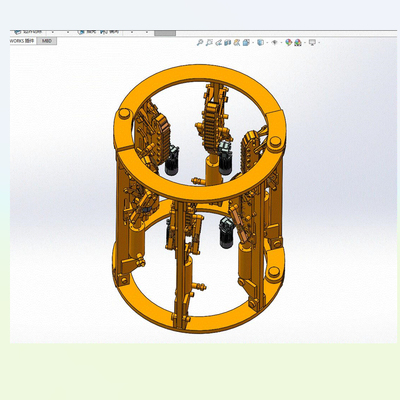Screen dimensions: 400x400
Task: Click the gray highlighted toolbar button
Action: click(165, 33)
